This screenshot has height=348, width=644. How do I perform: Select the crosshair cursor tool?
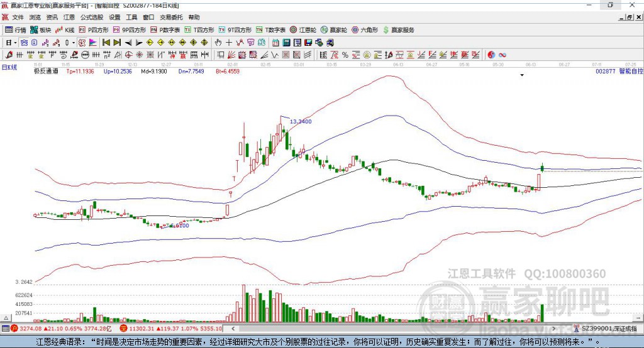point(229,43)
